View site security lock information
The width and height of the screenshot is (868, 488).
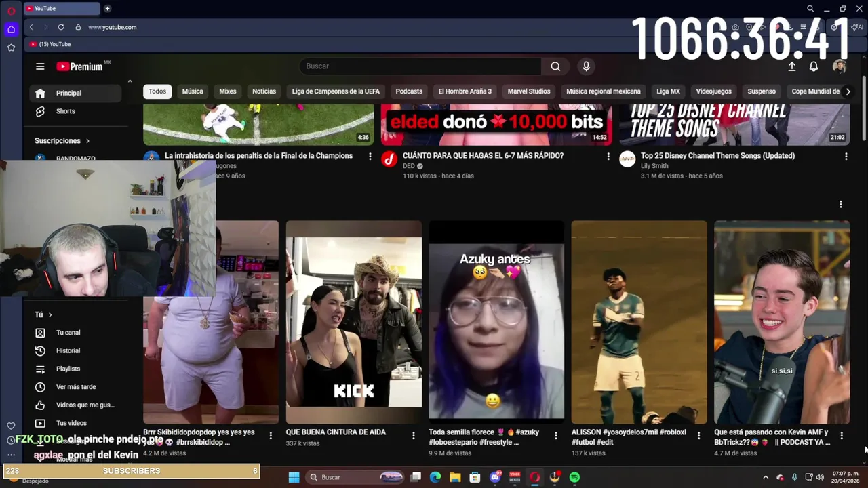[x=78, y=27]
